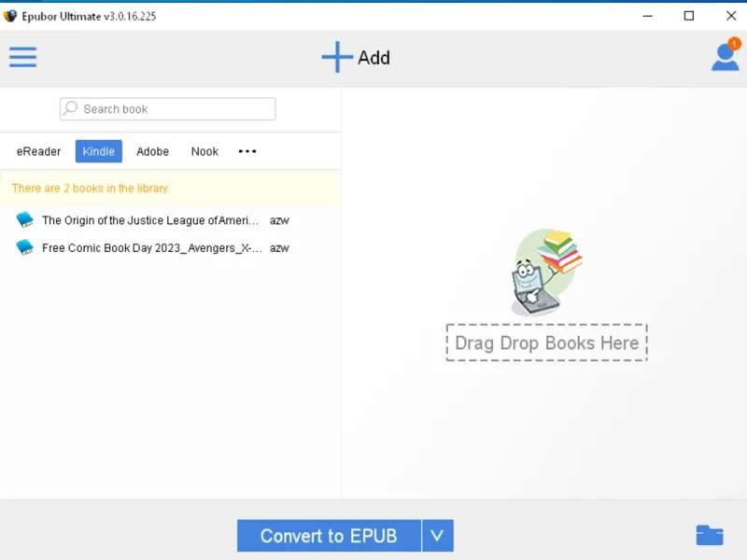Open the user account icon
747x560 pixels.
[726, 56]
